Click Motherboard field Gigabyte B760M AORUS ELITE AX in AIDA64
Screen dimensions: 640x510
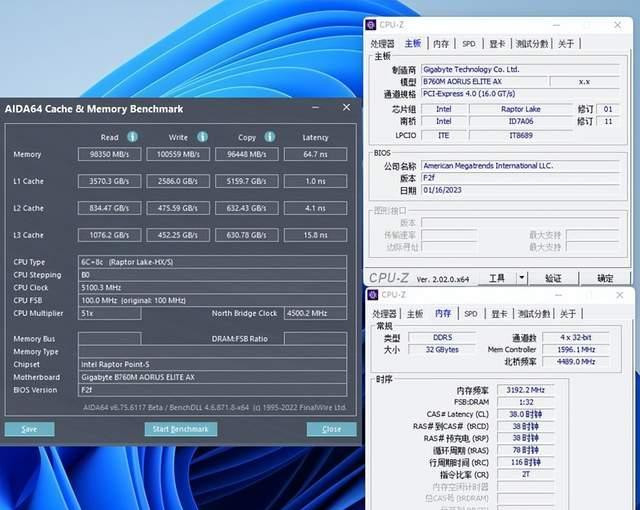(212, 377)
